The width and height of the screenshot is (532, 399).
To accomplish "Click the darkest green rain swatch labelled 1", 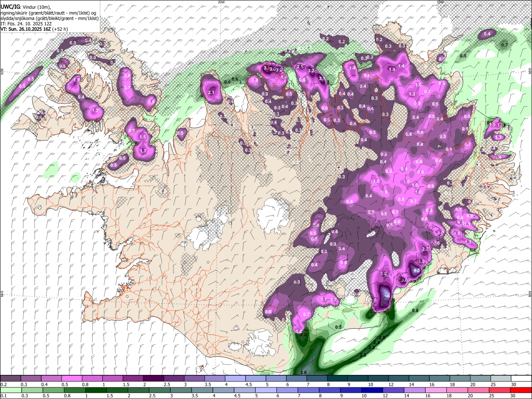I will coord(95,390).
